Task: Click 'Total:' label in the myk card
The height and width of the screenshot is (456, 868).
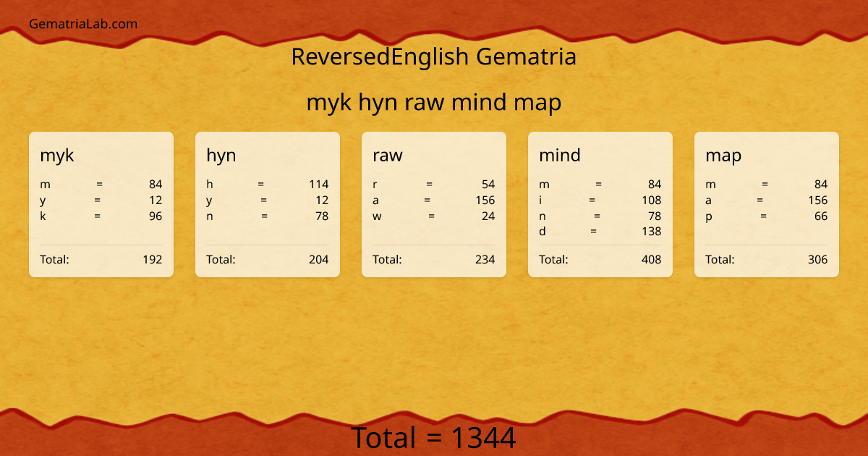Action: point(54,260)
